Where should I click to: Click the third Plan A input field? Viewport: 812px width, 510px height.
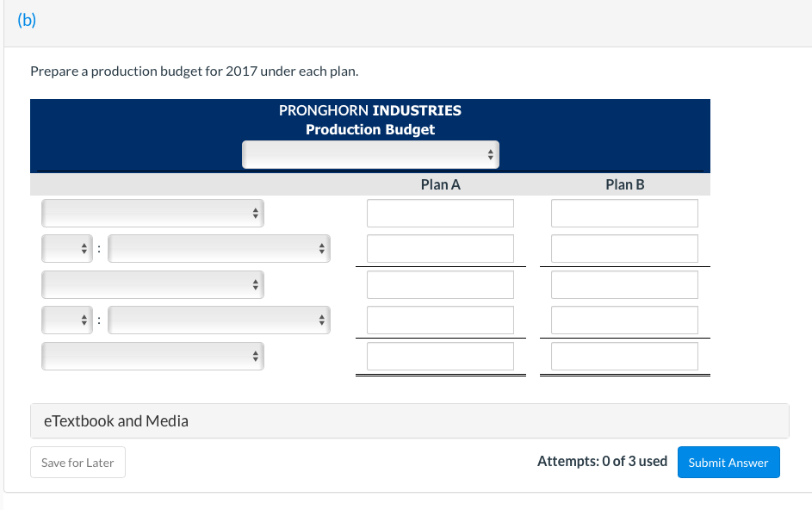440,284
